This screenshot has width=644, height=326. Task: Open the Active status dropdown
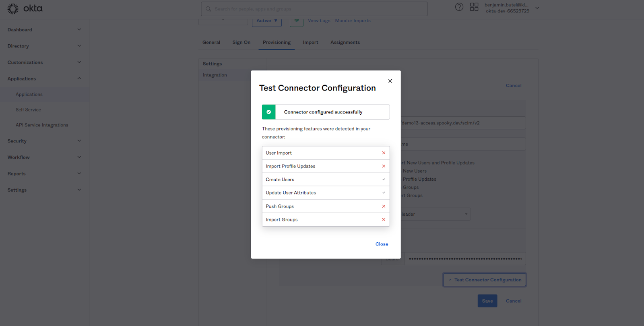coord(266,21)
